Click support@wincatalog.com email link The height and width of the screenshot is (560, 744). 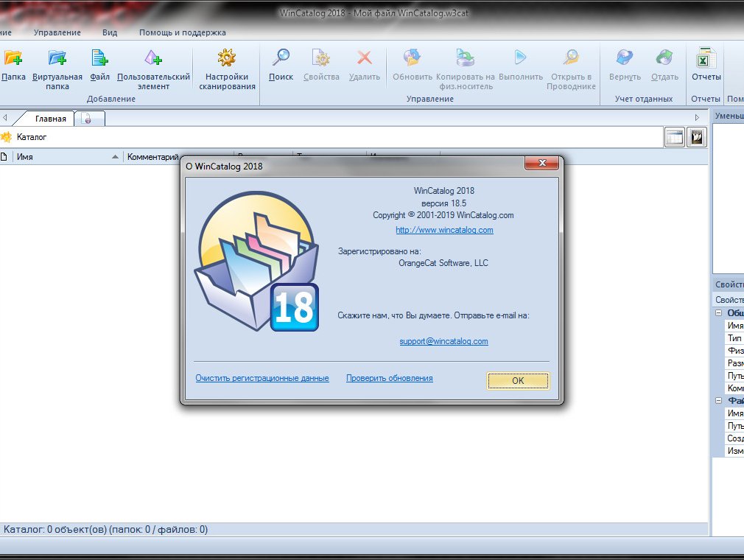click(443, 341)
